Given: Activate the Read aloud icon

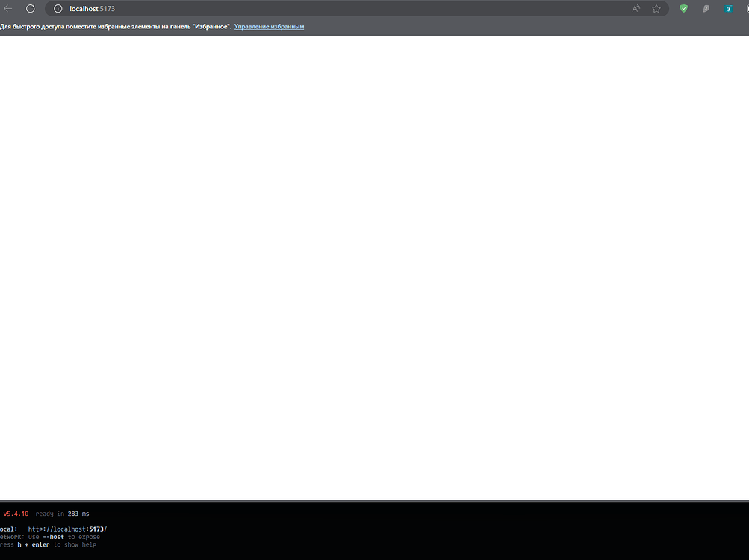Looking at the screenshot, I should click(635, 9).
